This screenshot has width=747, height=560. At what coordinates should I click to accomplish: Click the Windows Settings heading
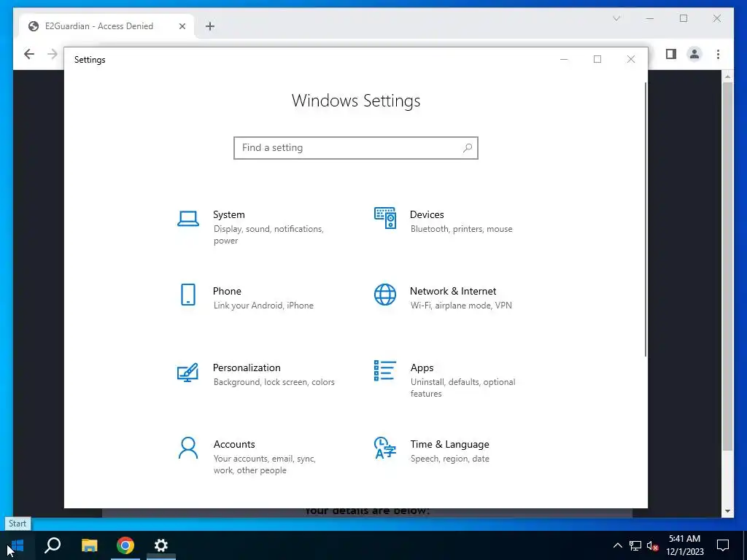pyautogui.click(x=356, y=101)
